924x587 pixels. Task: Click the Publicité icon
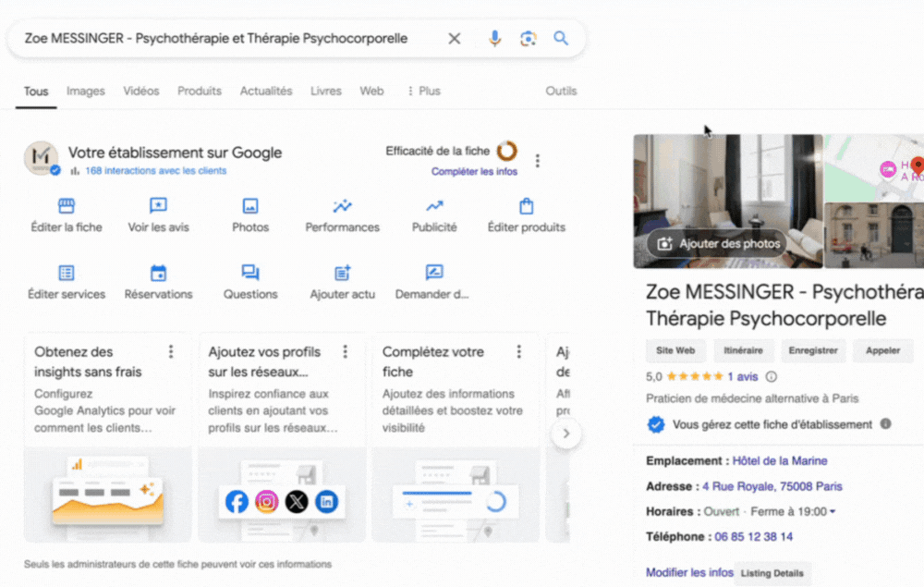pos(434,206)
